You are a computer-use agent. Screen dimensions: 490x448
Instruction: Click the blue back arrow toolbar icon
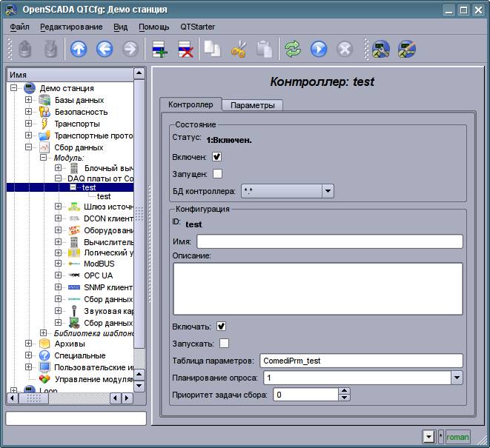click(105, 50)
